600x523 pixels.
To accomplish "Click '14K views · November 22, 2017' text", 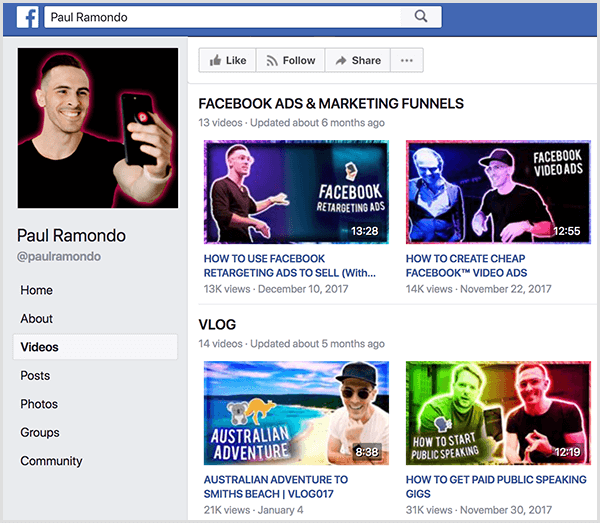I will point(479,289).
